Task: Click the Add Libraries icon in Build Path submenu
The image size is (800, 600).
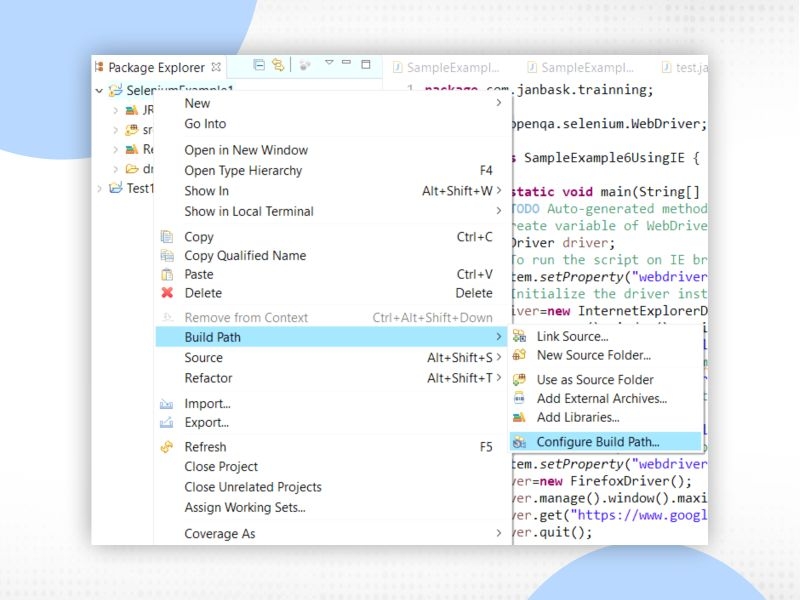Action: click(520, 418)
